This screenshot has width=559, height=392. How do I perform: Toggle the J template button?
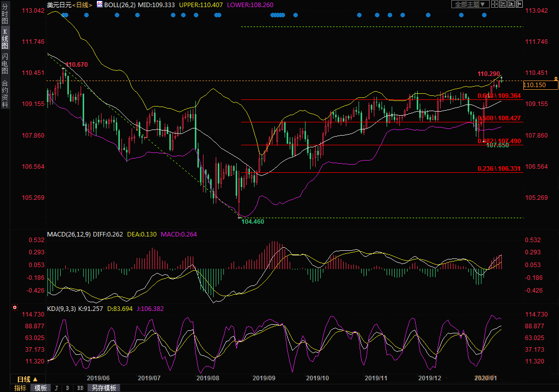tap(56, 388)
